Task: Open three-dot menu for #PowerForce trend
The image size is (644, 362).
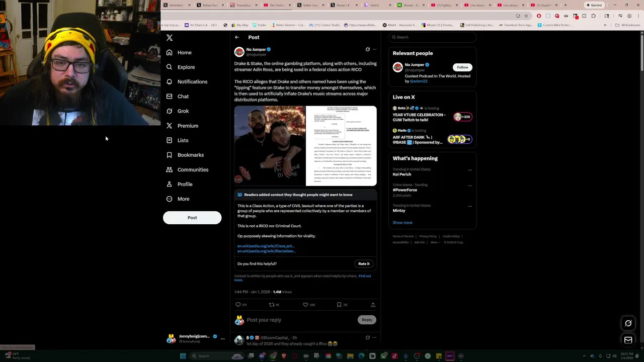Action: click(470, 186)
